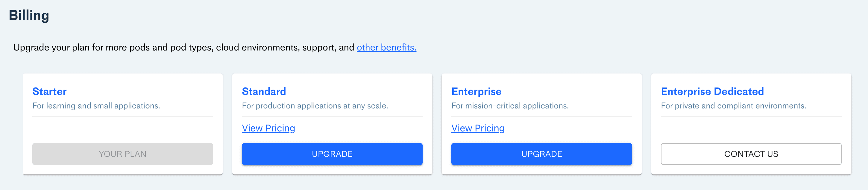Click View Pricing in the Enterprise card
868x190 pixels.
(478, 128)
